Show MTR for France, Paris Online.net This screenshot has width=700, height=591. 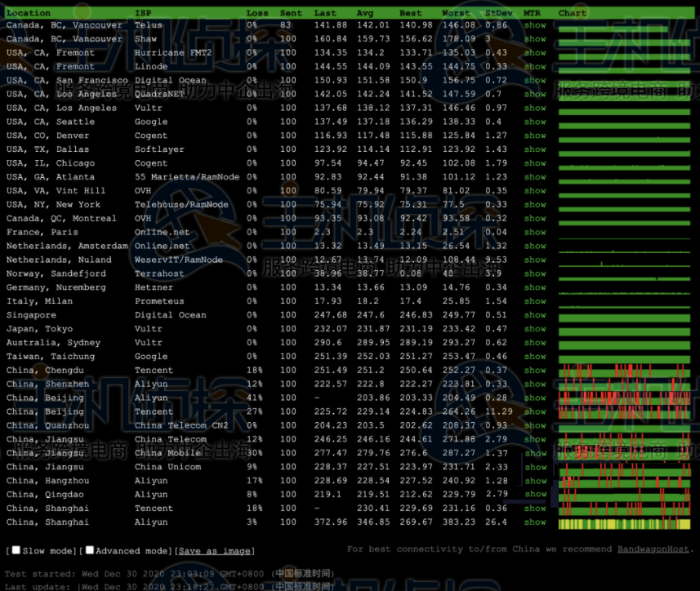(x=535, y=232)
